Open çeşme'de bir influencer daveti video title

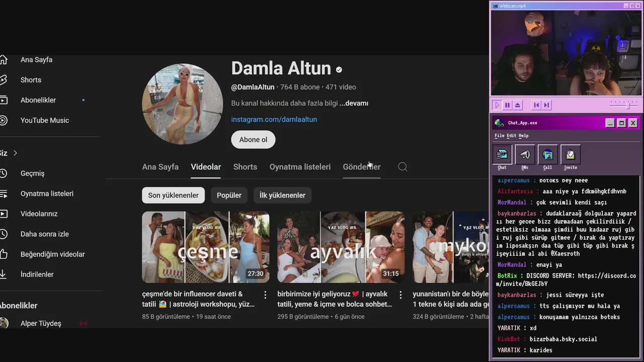coord(199,299)
